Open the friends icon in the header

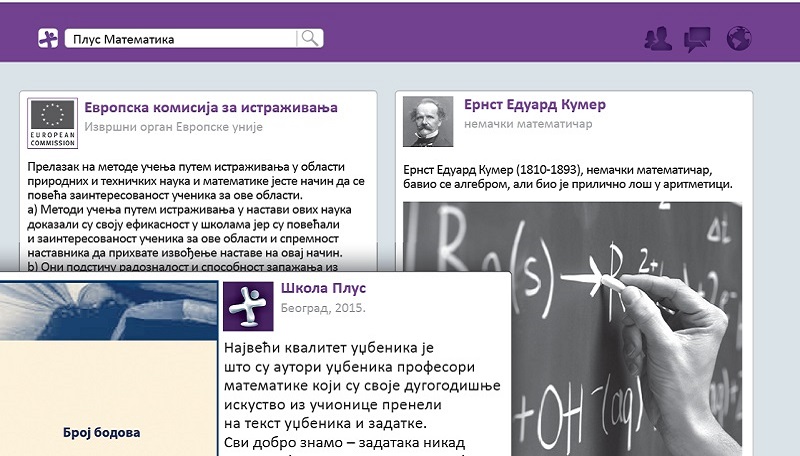[658, 39]
